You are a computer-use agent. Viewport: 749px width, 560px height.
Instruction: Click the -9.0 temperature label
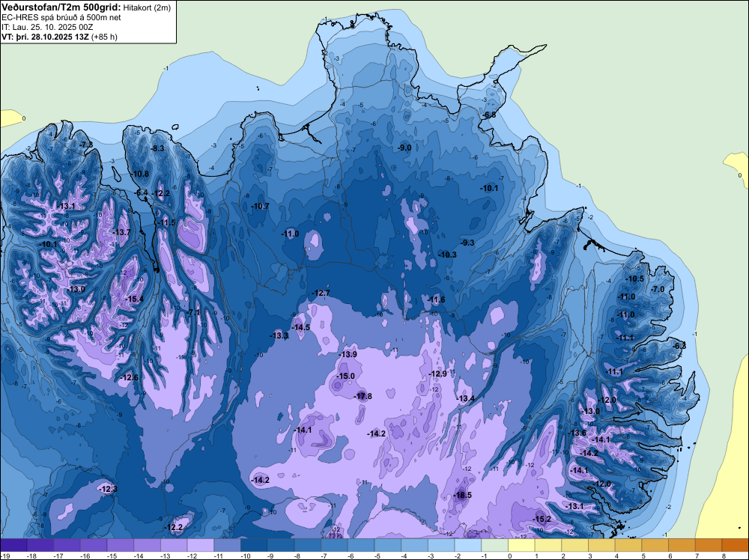[x=404, y=148]
